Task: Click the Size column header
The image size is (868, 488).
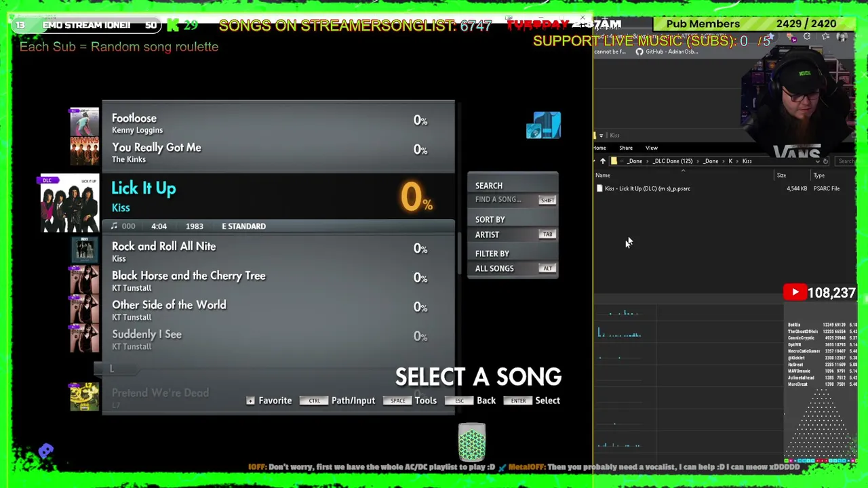Action: point(781,176)
